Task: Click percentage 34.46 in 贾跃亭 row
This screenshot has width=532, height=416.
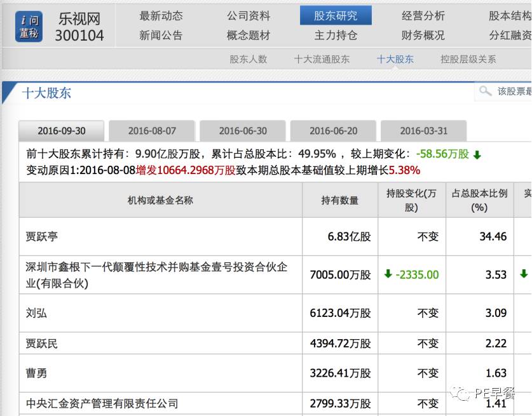Action: (493, 236)
